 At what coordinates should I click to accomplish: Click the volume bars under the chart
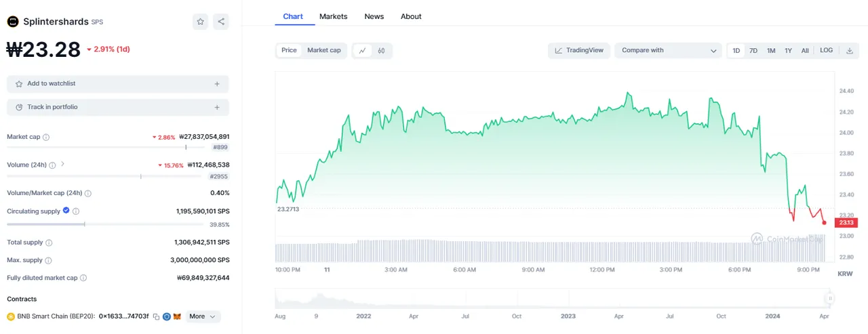pyautogui.click(x=551, y=251)
